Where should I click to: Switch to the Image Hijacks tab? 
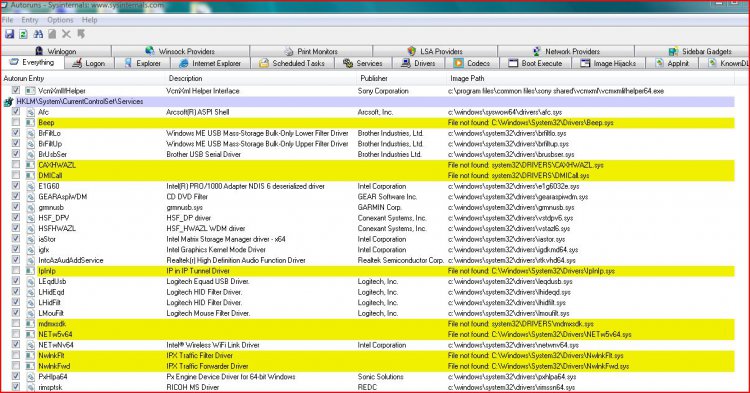[x=608, y=63]
